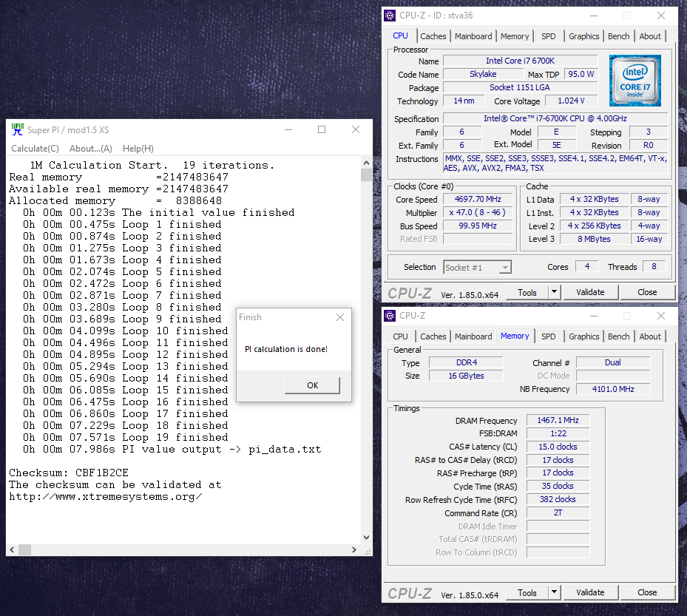Click the Core Speed value 4697.70 MHz
Screen dimensions: 687x616
click(x=478, y=200)
